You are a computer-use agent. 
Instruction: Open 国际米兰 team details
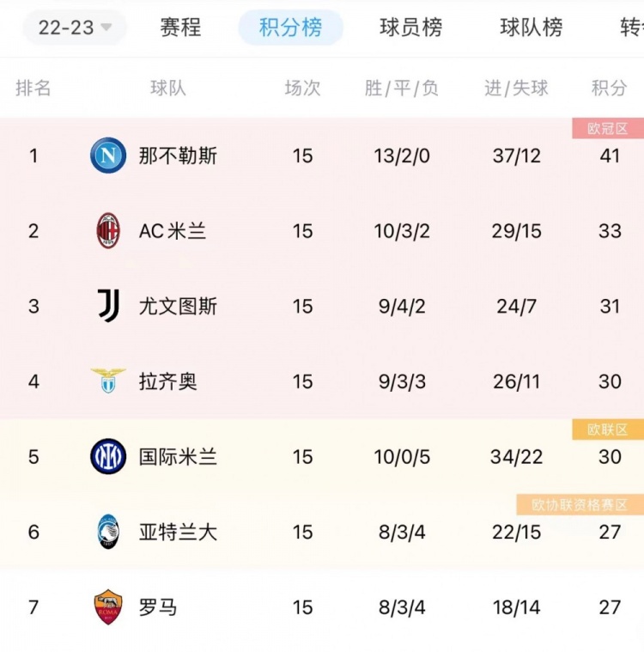(178, 457)
